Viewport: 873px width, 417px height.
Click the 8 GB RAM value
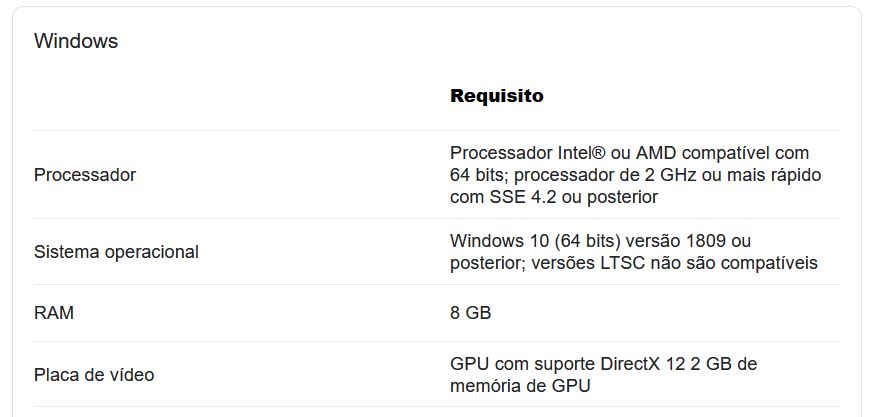click(470, 313)
